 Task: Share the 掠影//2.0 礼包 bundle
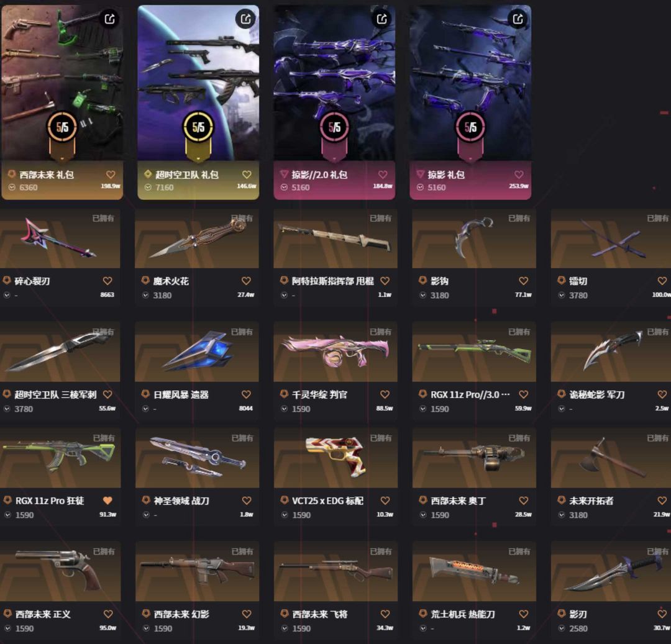click(381, 19)
